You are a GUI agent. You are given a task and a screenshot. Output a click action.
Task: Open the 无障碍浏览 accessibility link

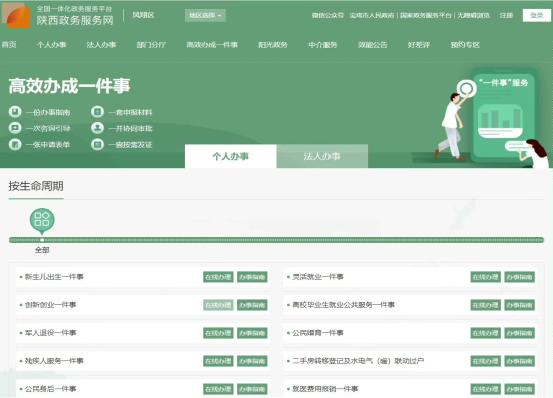tap(474, 16)
